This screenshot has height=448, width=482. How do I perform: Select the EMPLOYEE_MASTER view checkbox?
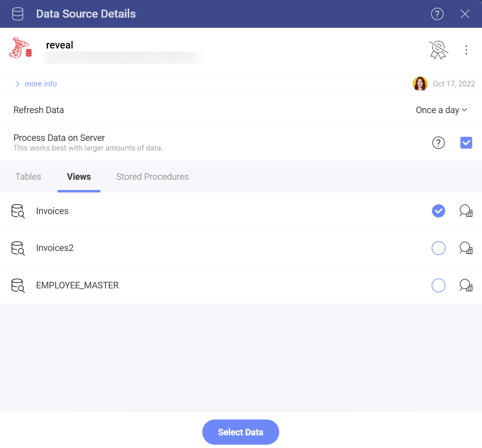pyautogui.click(x=438, y=285)
